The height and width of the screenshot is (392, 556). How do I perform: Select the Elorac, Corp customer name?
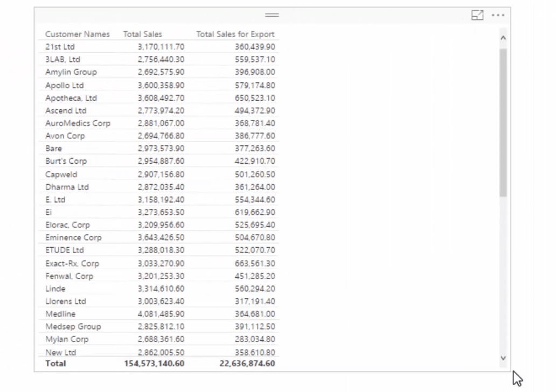[67, 225]
